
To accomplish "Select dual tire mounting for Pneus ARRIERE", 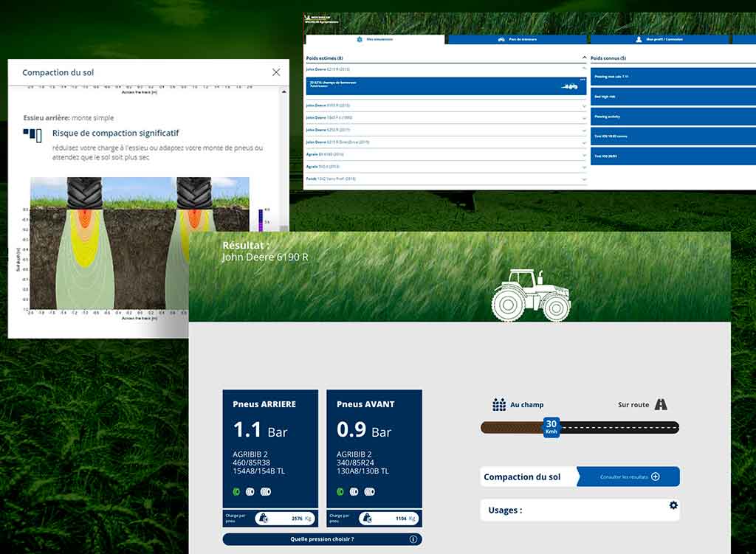I will point(250,492).
